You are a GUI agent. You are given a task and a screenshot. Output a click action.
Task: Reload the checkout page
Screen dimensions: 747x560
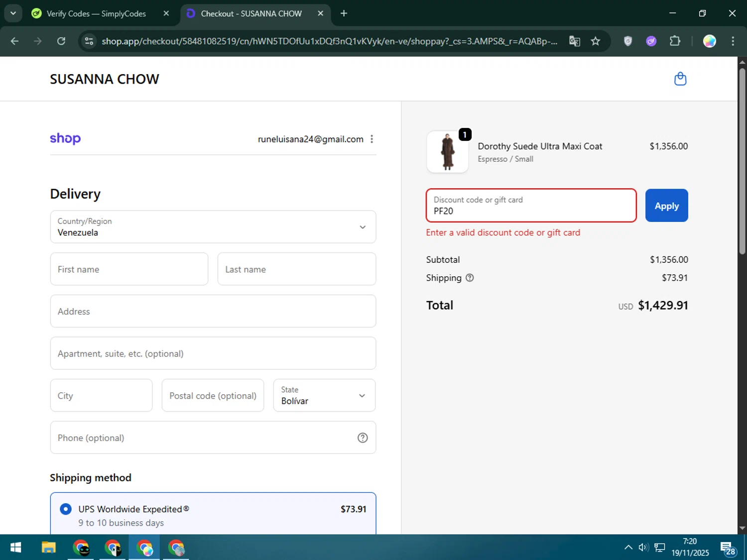pos(61,41)
